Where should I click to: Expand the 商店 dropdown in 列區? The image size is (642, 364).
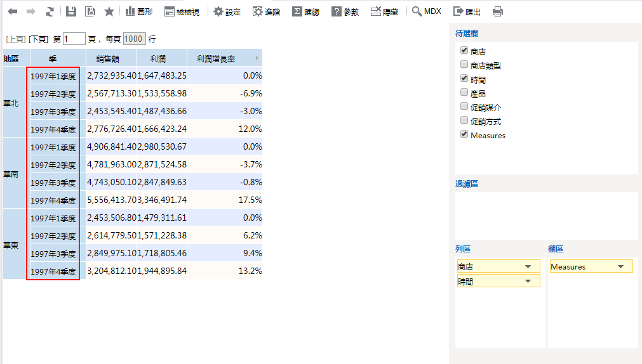coord(528,267)
